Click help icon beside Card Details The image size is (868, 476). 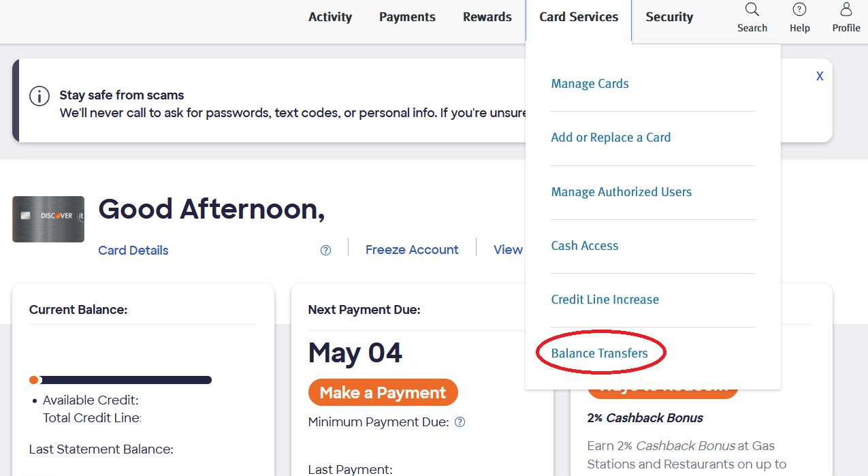[x=325, y=250]
